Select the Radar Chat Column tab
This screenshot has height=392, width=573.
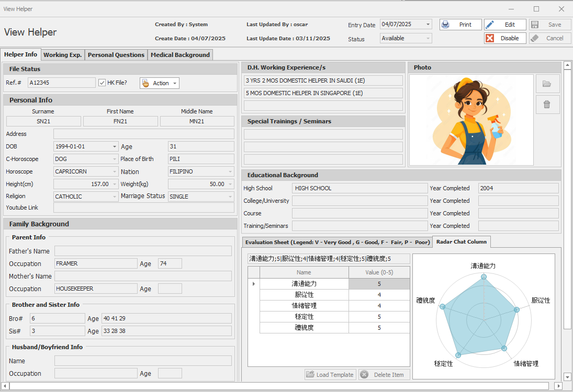[x=461, y=241]
